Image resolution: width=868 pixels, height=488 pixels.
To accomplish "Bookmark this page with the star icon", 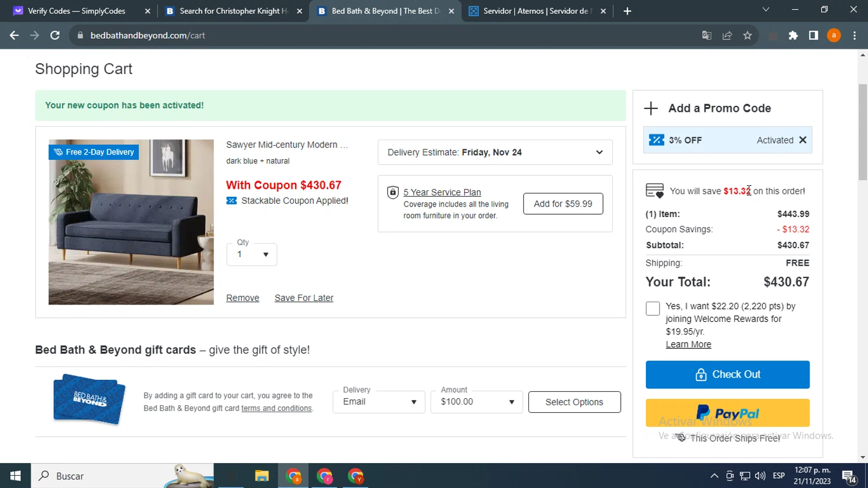I will click(x=748, y=35).
